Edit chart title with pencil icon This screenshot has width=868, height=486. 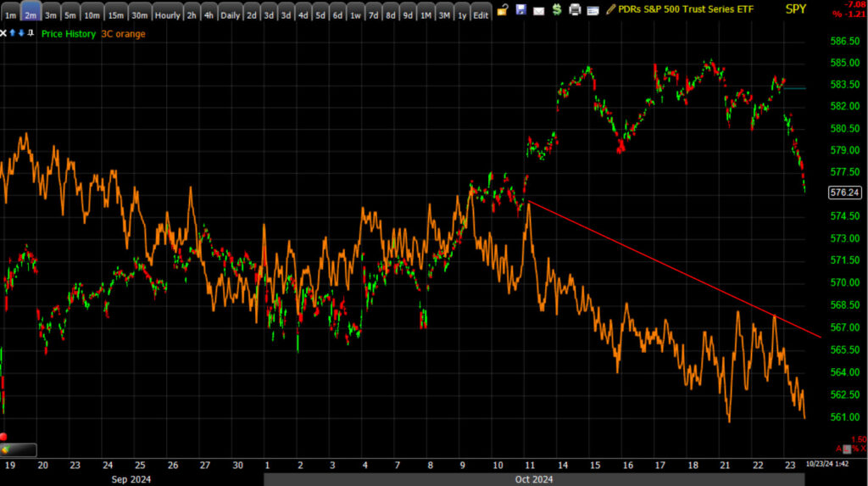pyautogui.click(x=610, y=9)
